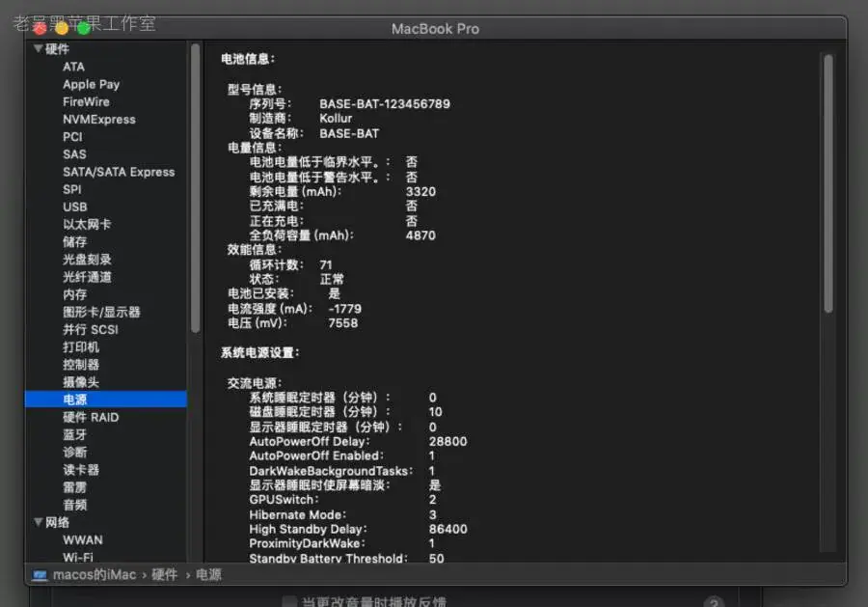The image size is (868, 607).
Task: Select 并行 SCSI sidebar entry
Action: [x=91, y=329]
